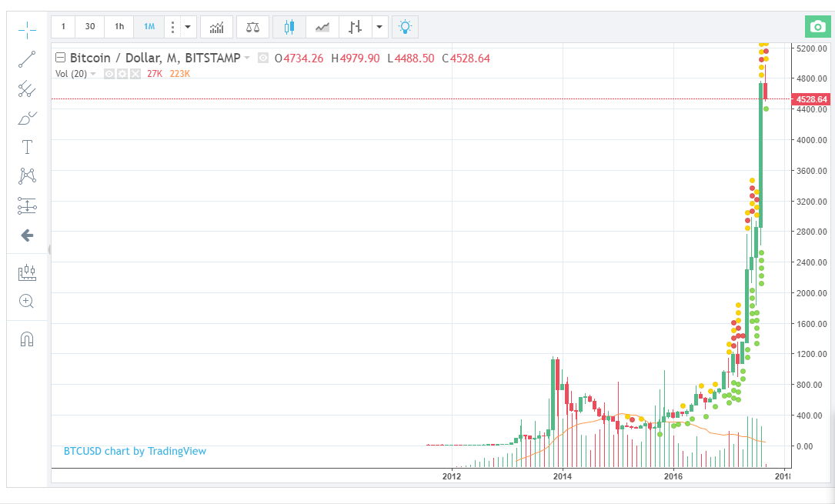Remove the Vol (20) indicator
The image size is (835, 504).
pyautogui.click(x=135, y=73)
